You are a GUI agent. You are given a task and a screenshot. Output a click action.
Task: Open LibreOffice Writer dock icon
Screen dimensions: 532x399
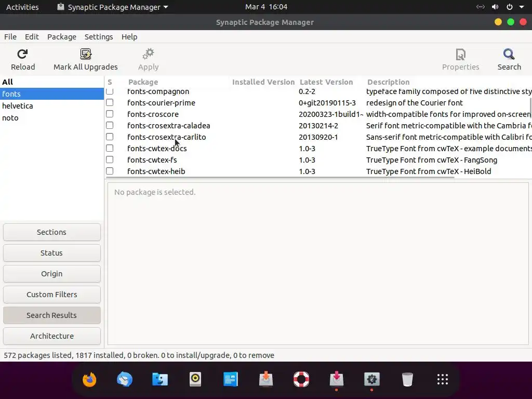[231, 379]
